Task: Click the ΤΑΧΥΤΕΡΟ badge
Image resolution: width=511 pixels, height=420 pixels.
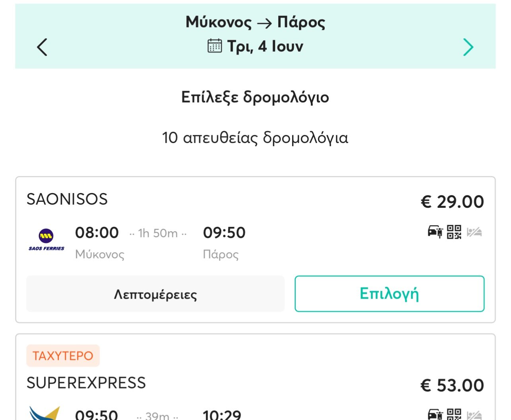Action: 63,356
